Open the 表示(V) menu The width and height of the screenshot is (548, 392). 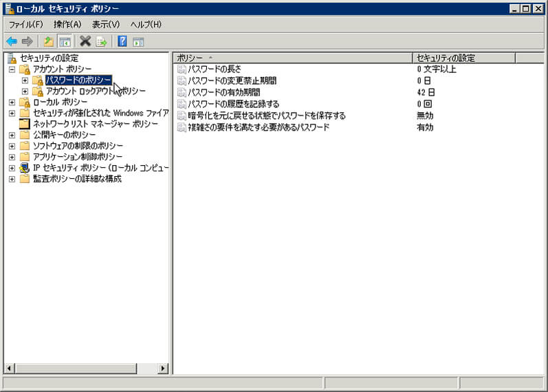[106, 25]
